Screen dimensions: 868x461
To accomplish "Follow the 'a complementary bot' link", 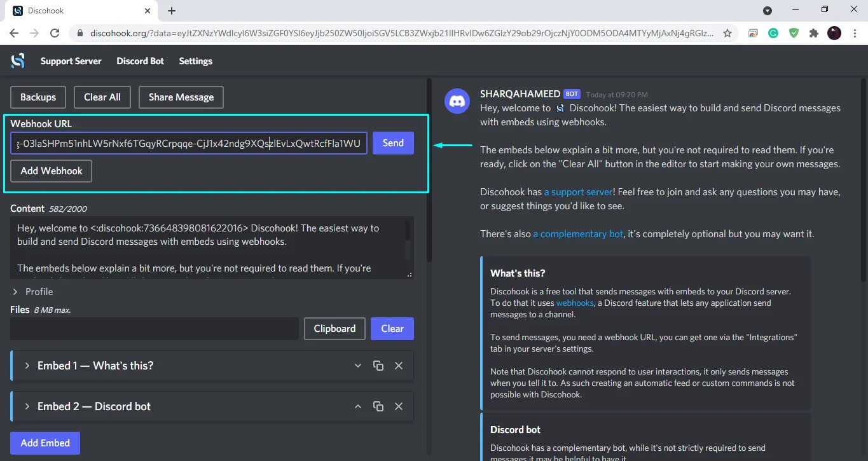I will pos(578,234).
